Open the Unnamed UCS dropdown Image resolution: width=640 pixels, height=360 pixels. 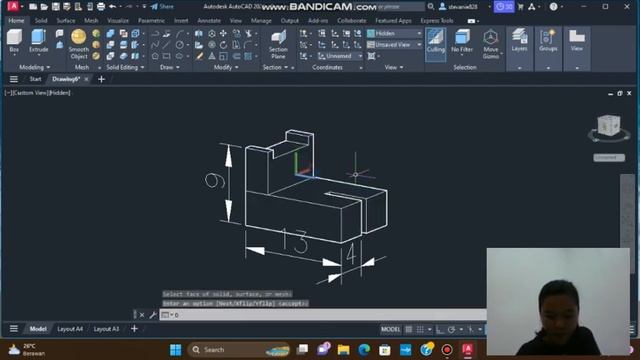coord(340,56)
